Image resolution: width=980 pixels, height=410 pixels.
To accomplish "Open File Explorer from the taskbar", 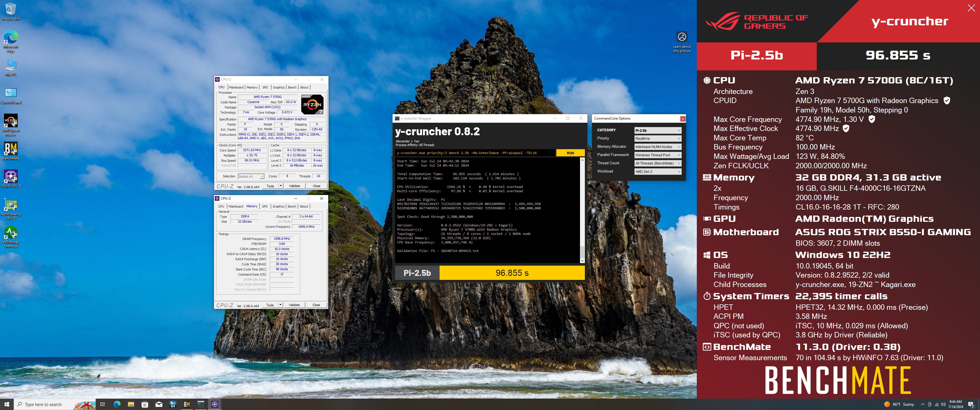I will (131, 404).
